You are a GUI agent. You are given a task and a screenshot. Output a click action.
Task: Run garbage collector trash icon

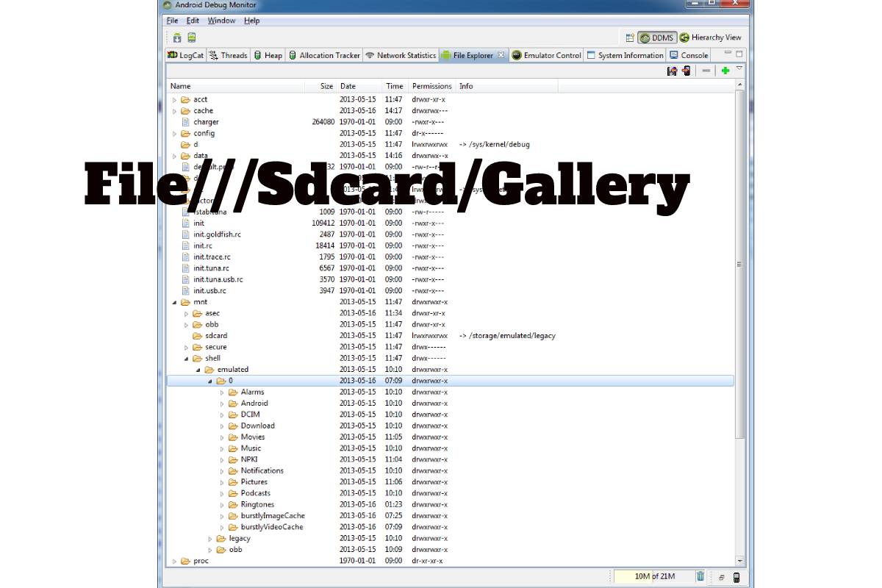[x=700, y=576]
